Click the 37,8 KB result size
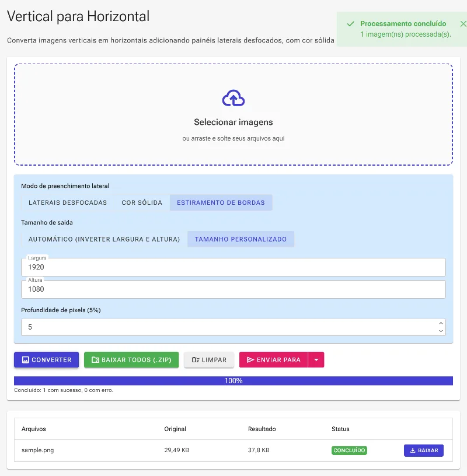Image resolution: width=467 pixels, height=476 pixels. (259, 450)
